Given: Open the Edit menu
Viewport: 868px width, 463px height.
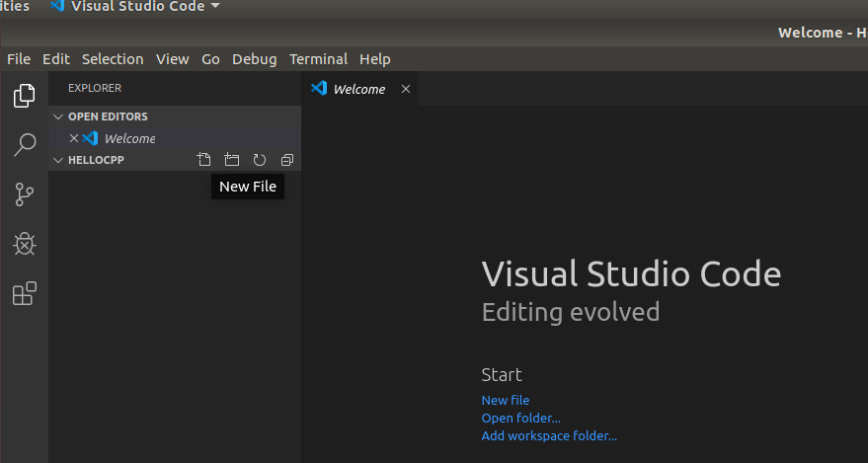Looking at the screenshot, I should [56, 59].
